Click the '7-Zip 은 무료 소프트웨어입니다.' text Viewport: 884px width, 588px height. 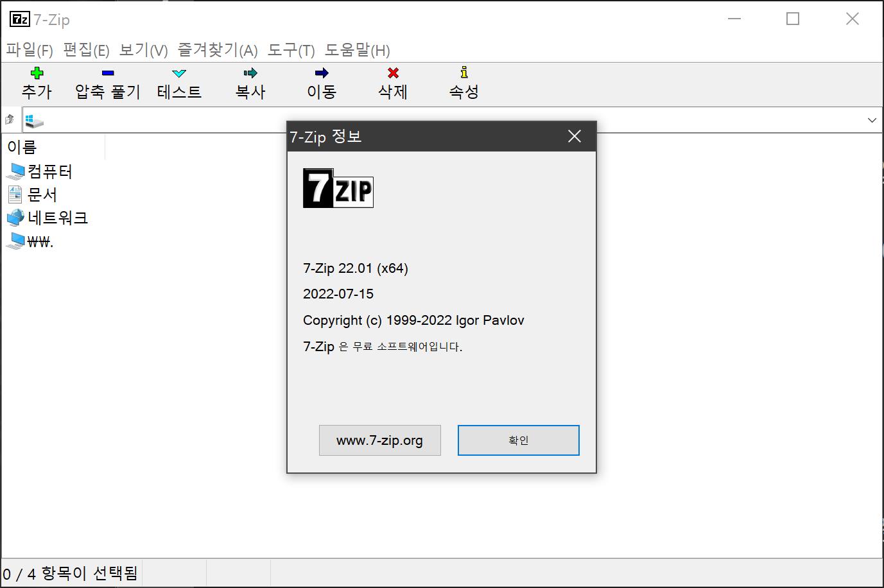click(x=383, y=347)
